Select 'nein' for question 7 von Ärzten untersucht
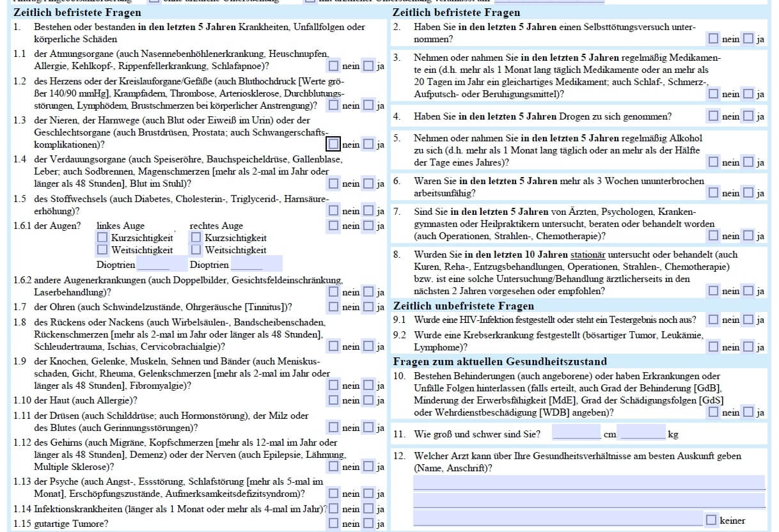This screenshot has height=532, width=779. tap(713, 236)
